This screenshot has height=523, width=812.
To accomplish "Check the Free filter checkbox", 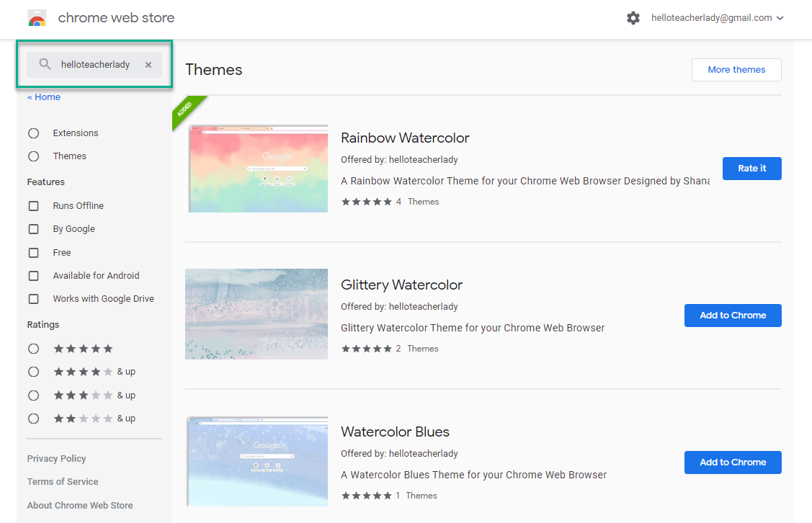I will [x=34, y=253].
